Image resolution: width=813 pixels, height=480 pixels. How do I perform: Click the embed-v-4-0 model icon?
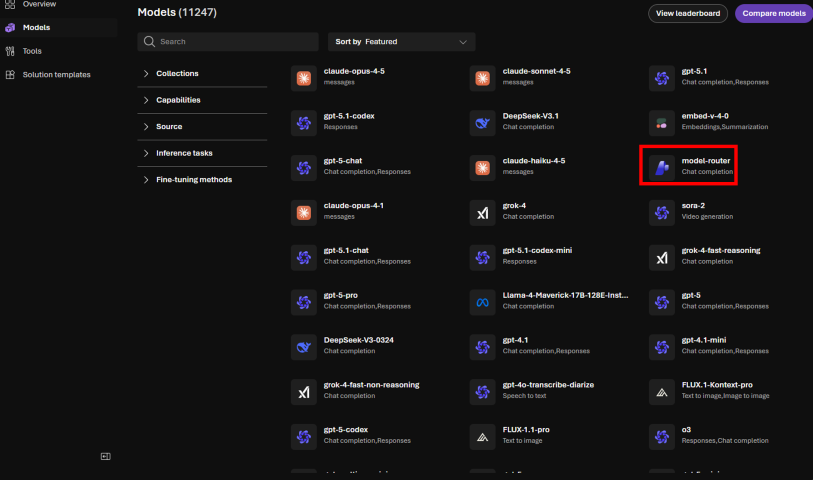pyautogui.click(x=661, y=122)
